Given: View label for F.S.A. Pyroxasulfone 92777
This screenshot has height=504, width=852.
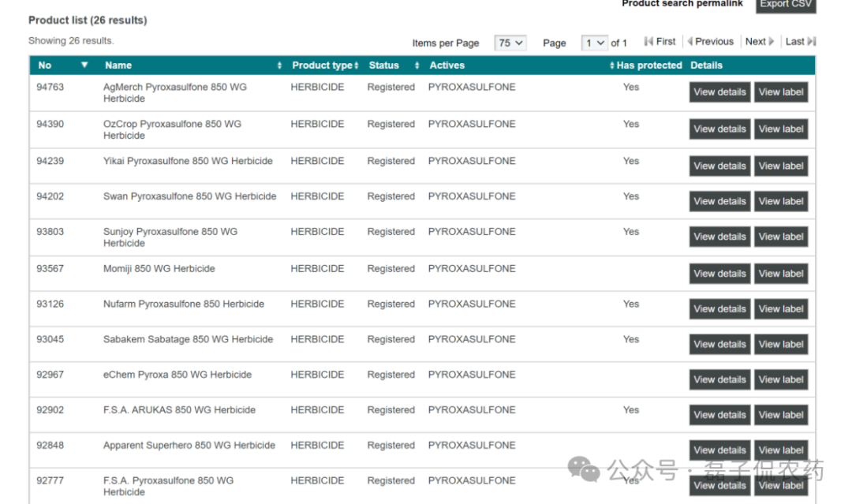Looking at the screenshot, I should (x=781, y=485).
